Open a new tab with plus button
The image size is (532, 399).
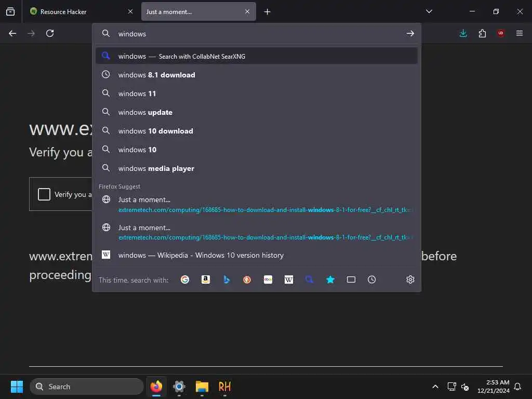(268, 12)
